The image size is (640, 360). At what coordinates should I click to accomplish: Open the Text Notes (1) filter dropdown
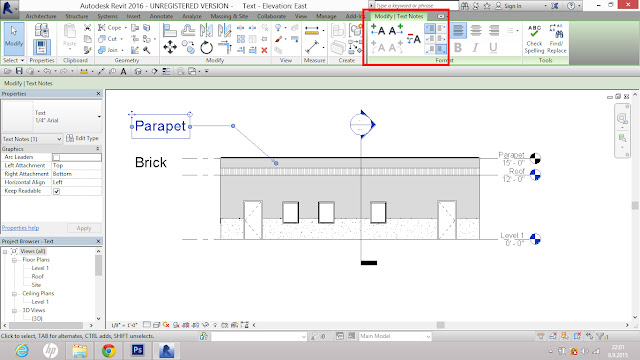[32, 139]
